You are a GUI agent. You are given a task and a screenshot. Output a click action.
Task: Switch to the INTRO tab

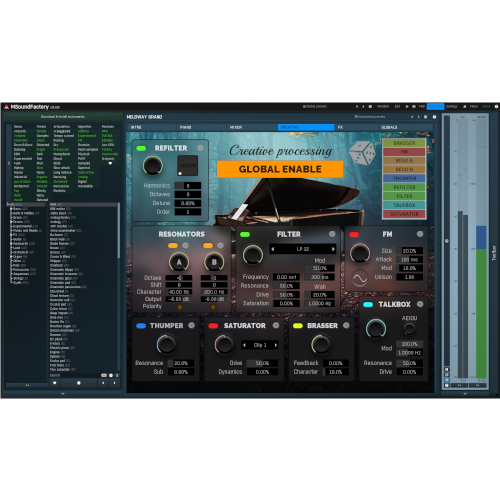point(152,127)
